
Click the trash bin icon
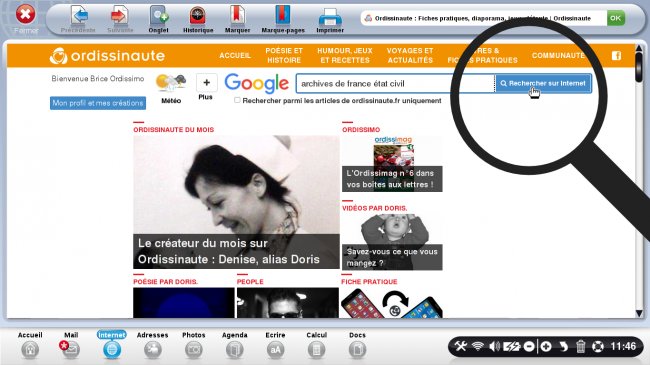(x=580, y=346)
